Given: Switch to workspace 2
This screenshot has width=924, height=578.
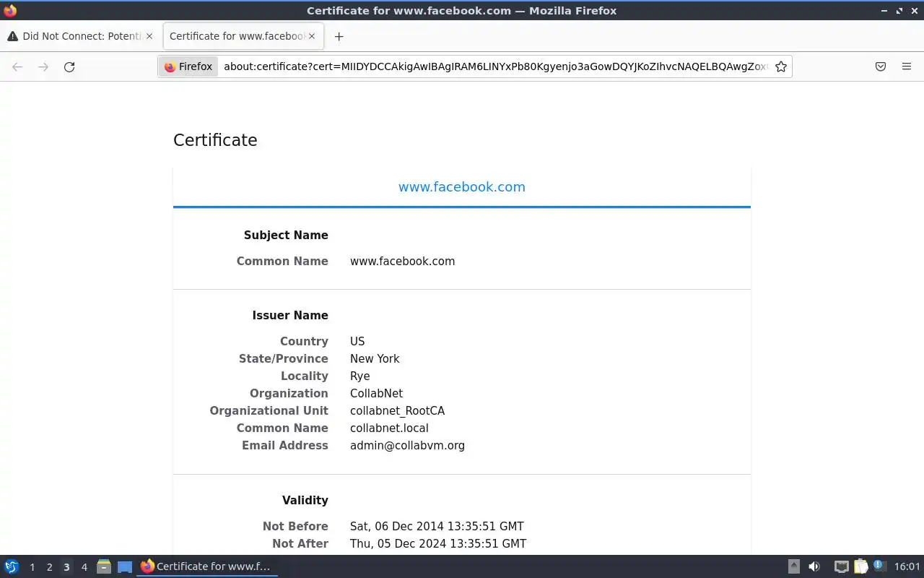Looking at the screenshot, I should click(x=49, y=567).
